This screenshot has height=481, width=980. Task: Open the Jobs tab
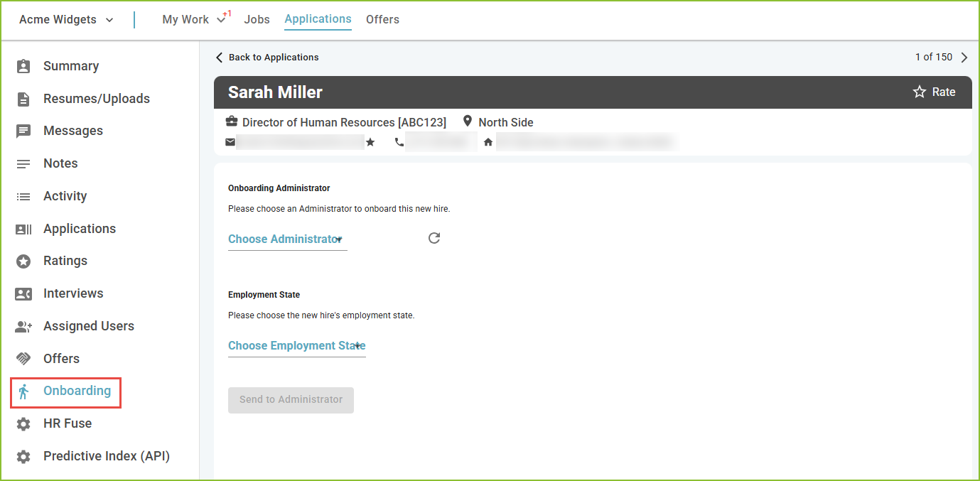[x=257, y=20]
